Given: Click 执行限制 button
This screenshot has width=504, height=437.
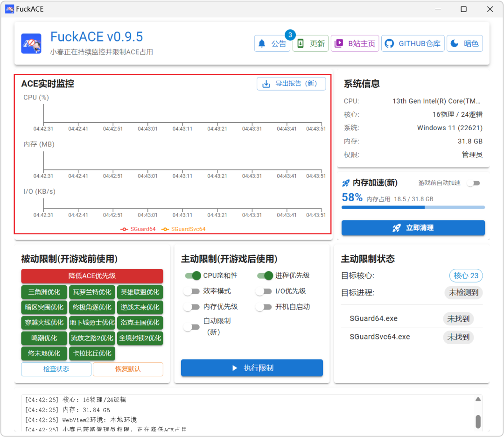Looking at the screenshot, I should pos(252,368).
